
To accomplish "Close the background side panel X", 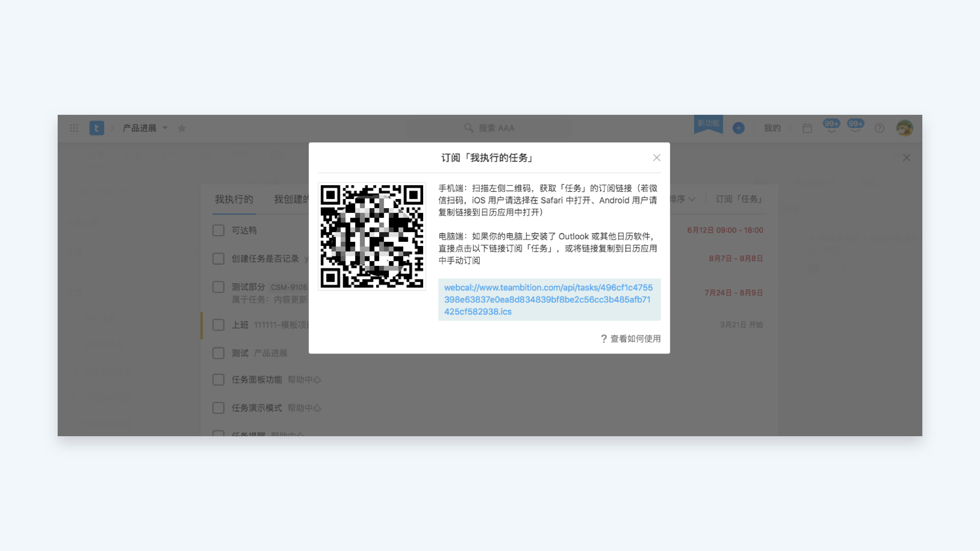I will click(906, 158).
